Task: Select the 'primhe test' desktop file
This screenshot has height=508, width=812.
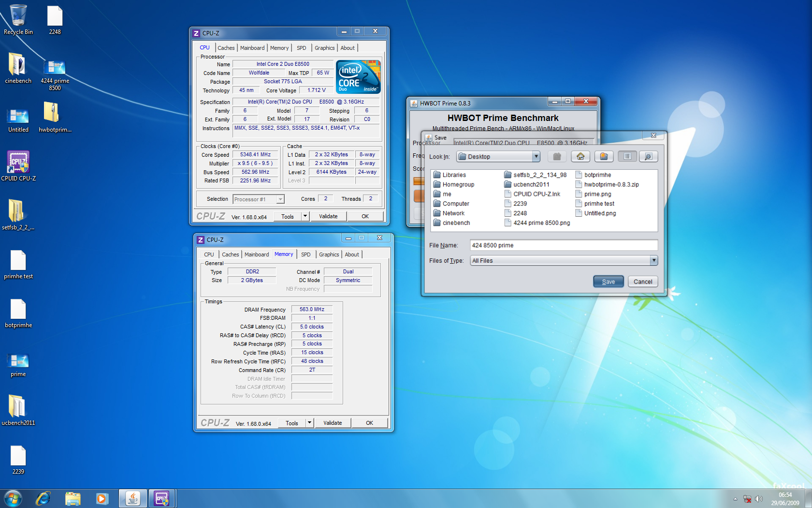Action: pos(18,264)
